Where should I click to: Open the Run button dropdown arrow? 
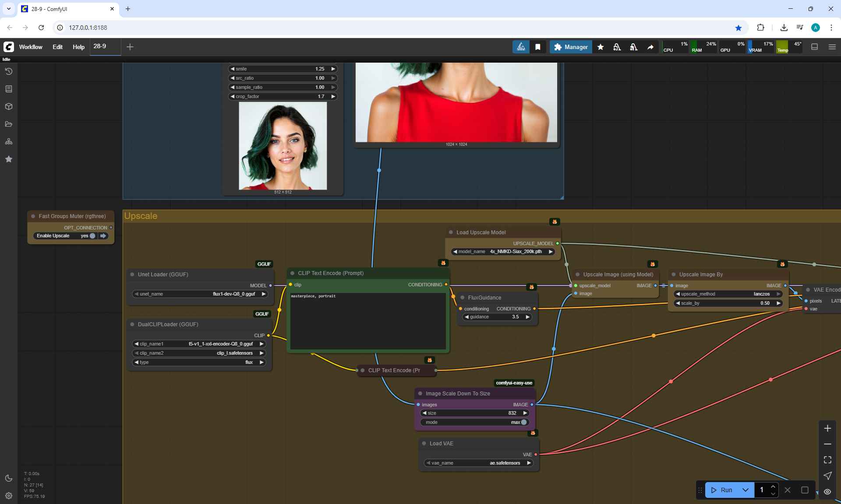[746, 490]
